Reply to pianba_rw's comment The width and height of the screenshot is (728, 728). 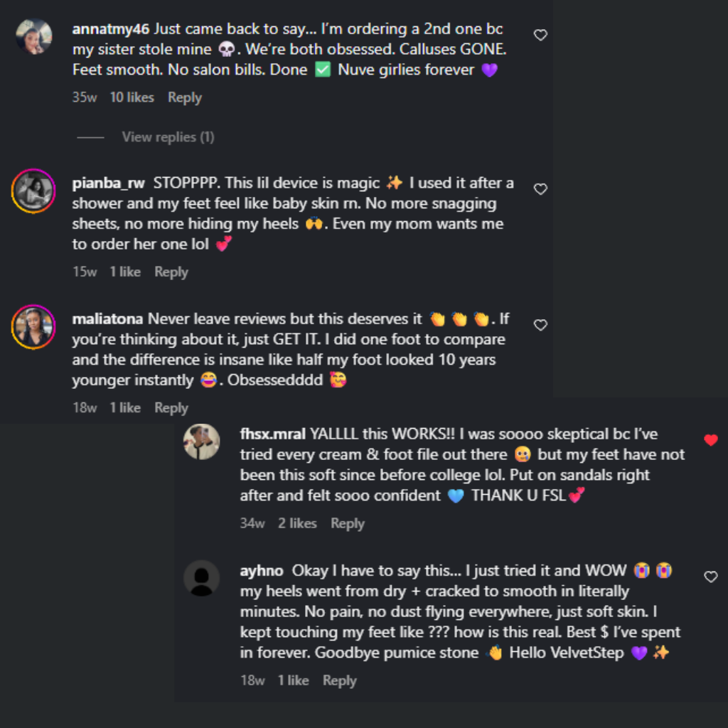tap(171, 272)
